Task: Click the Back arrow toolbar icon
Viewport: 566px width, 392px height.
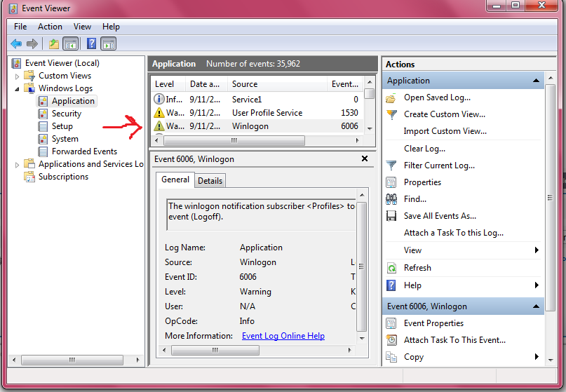Action: (16, 44)
